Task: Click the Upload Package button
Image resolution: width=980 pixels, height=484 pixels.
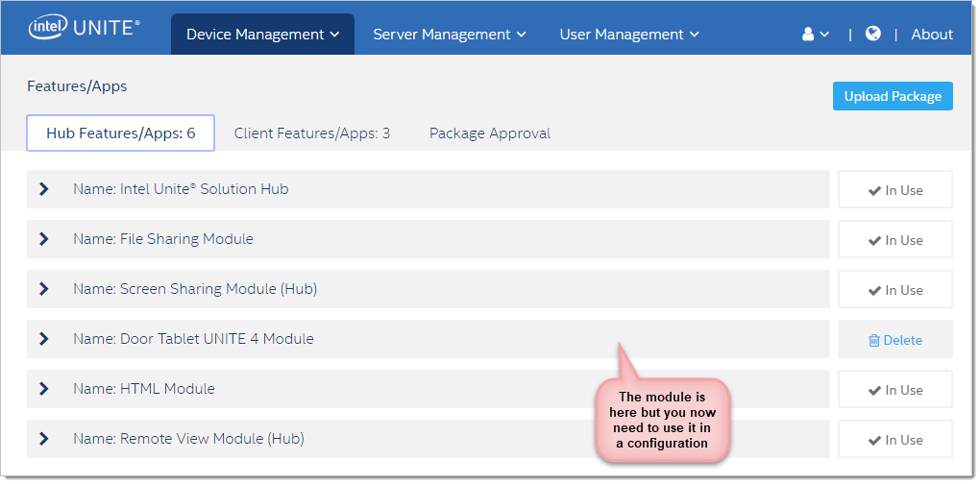Action: pyautogui.click(x=893, y=96)
